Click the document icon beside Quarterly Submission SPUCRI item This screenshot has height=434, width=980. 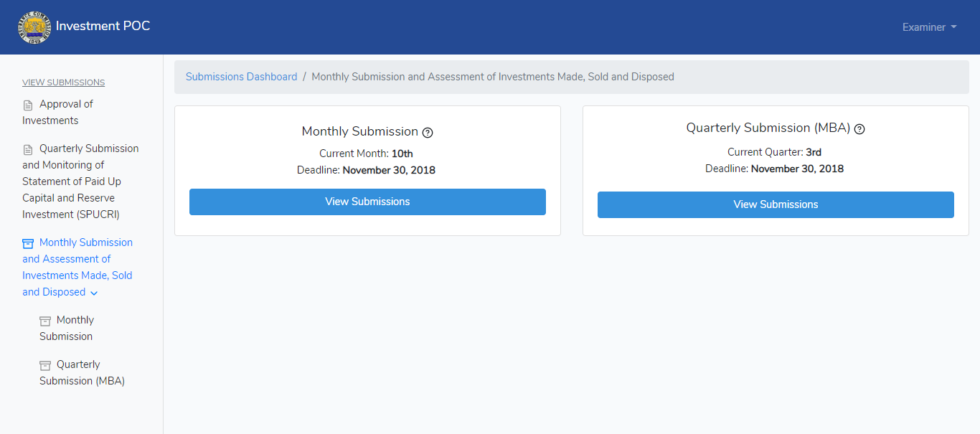click(28, 149)
